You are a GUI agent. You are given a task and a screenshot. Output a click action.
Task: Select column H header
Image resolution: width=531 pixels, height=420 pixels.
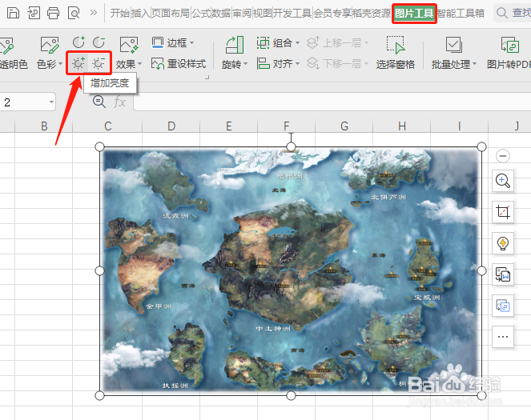click(x=401, y=126)
